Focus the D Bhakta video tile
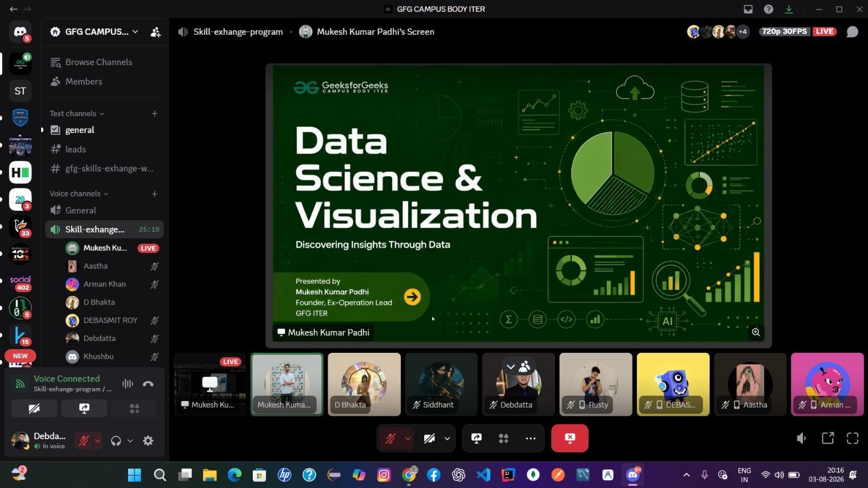 364,384
